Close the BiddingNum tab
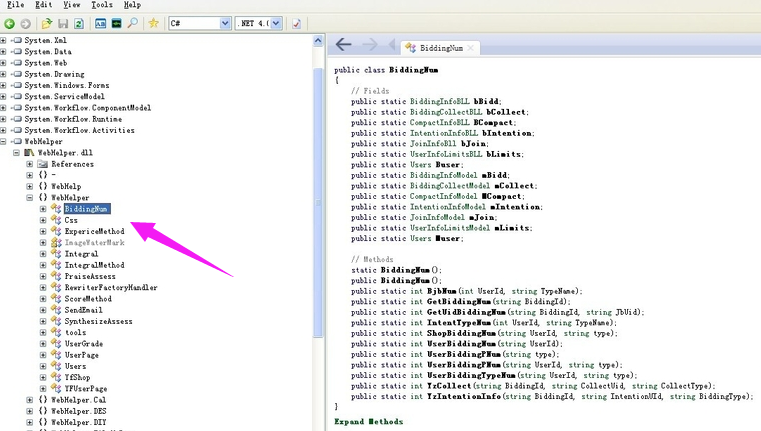The image size is (761, 431). (x=471, y=48)
